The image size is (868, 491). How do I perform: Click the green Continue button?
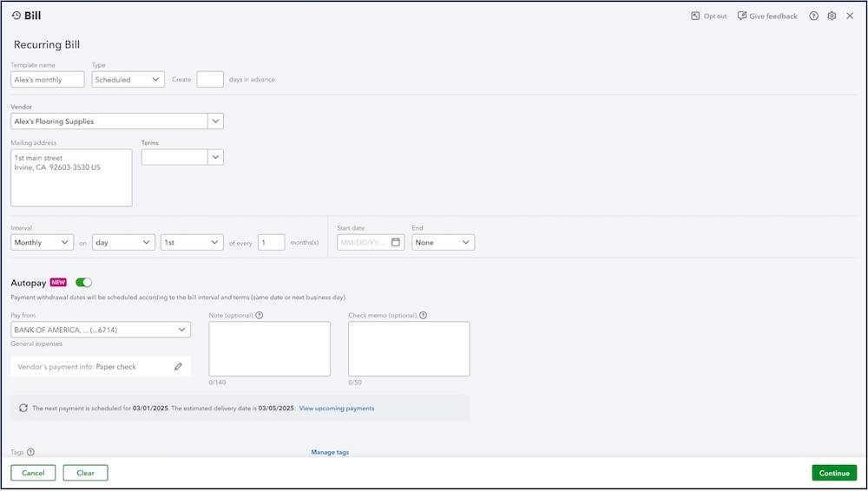coord(834,473)
